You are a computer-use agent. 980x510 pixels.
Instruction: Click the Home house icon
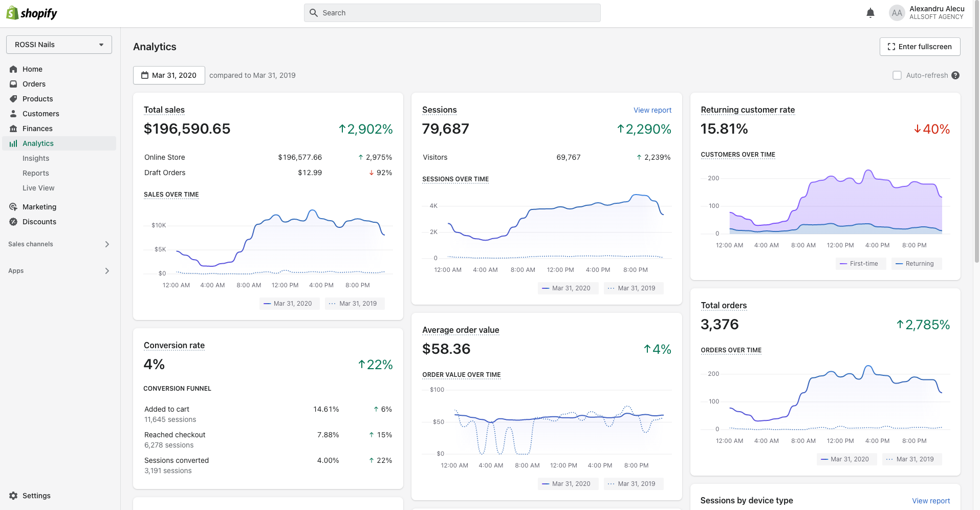point(13,69)
